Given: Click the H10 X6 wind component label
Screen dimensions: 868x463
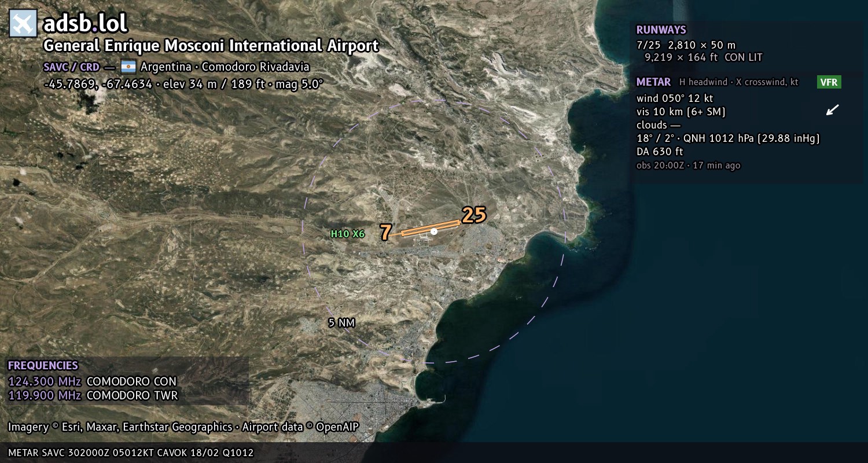Looking at the screenshot, I should (348, 234).
